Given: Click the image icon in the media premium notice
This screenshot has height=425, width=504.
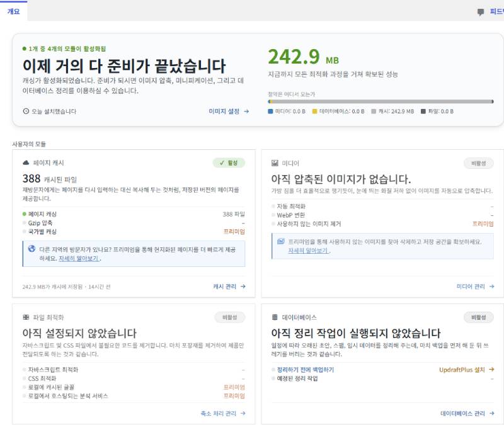Looking at the screenshot, I should pyautogui.click(x=281, y=241).
